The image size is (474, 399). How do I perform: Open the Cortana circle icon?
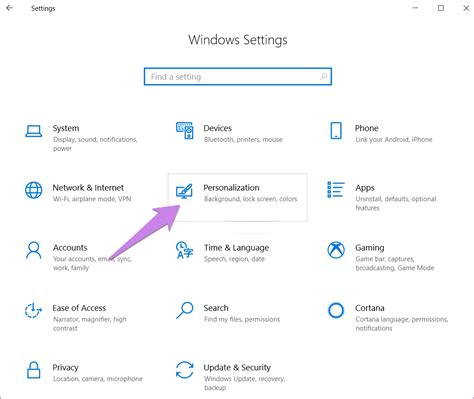(336, 310)
